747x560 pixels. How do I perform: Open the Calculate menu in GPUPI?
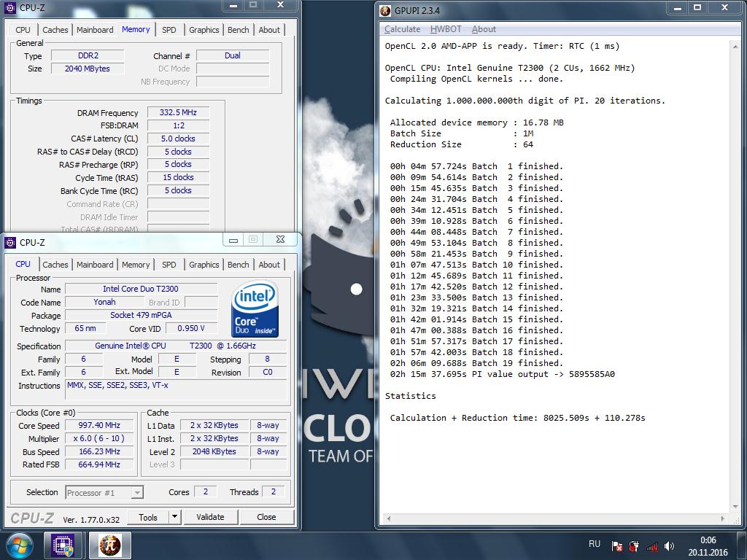(402, 29)
